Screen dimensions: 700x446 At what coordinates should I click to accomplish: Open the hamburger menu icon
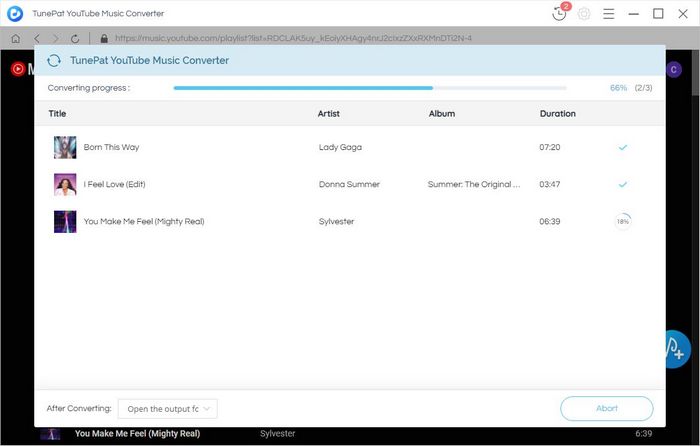[608, 14]
